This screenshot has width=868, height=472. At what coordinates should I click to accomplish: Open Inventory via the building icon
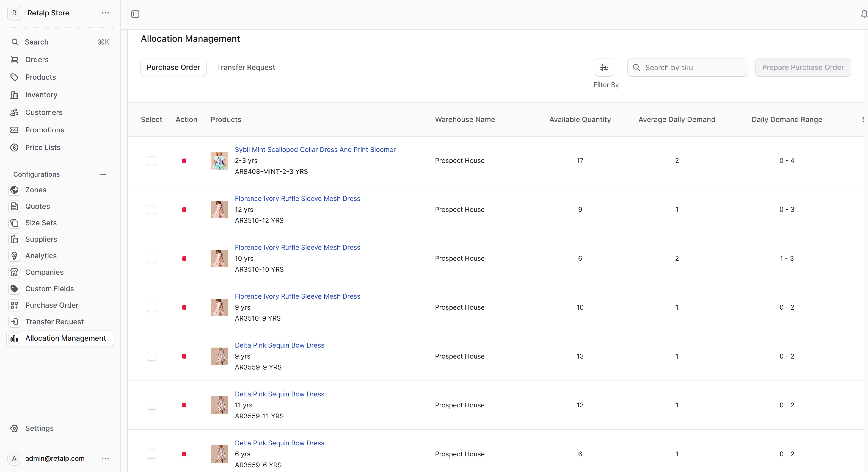pyautogui.click(x=14, y=95)
